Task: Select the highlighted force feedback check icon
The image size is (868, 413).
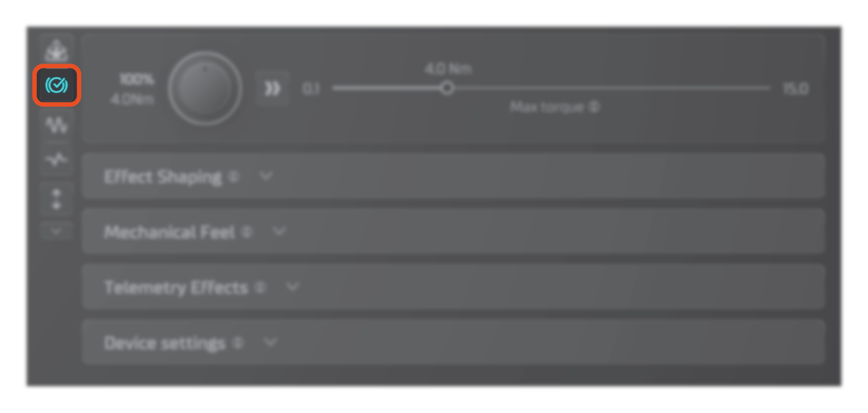Action: click(x=56, y=85)
